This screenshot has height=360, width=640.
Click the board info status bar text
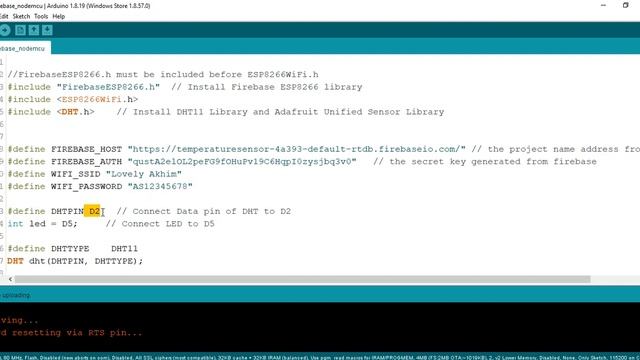320,358
